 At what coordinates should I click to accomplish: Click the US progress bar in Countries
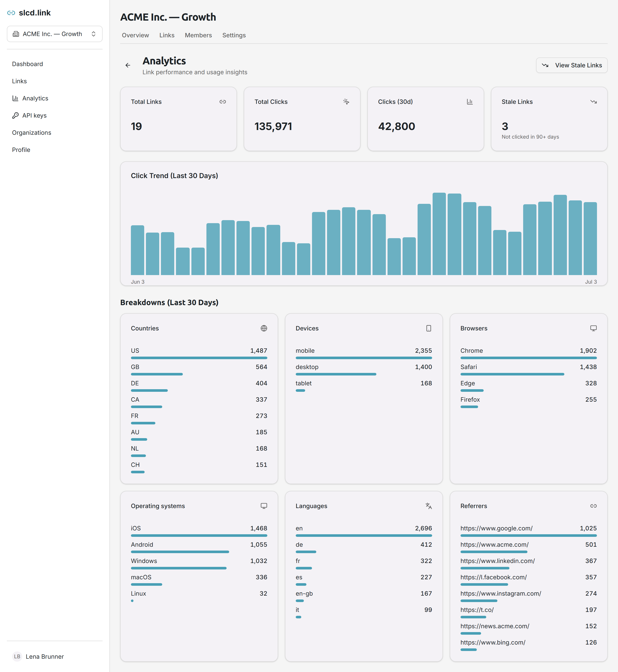[199, 358]
